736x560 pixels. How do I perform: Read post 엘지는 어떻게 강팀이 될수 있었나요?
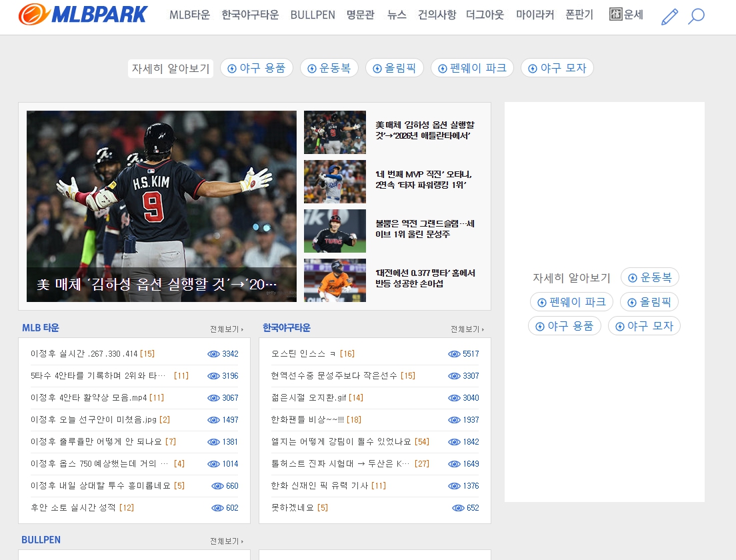[x=341, y=442]
